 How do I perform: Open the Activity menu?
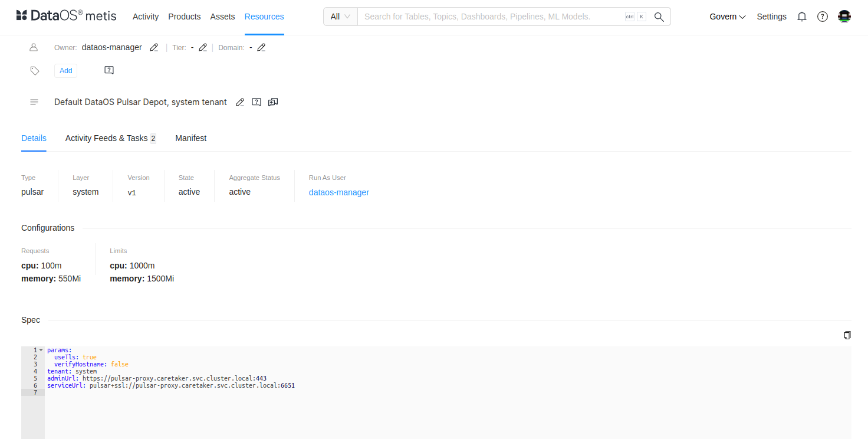pyautogui.click(x=146, y=17)
